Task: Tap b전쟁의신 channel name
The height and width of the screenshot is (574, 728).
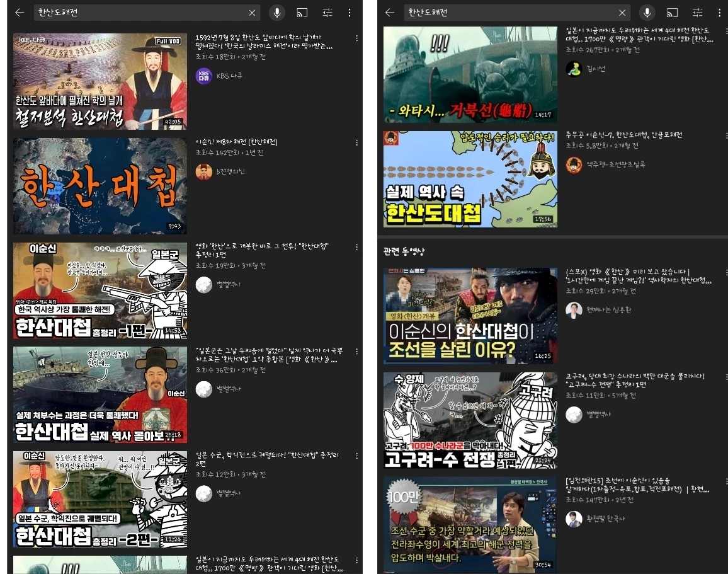Action: 230,171
